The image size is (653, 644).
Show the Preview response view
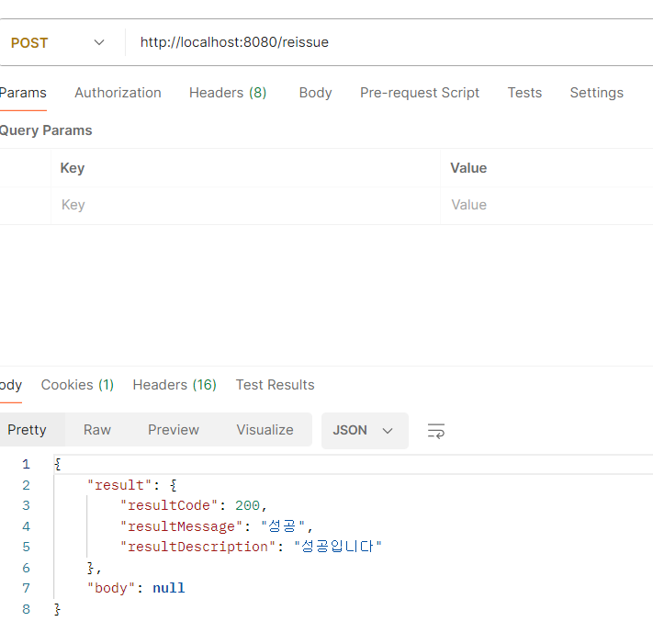pyautogui.click(x=174, y=430)
